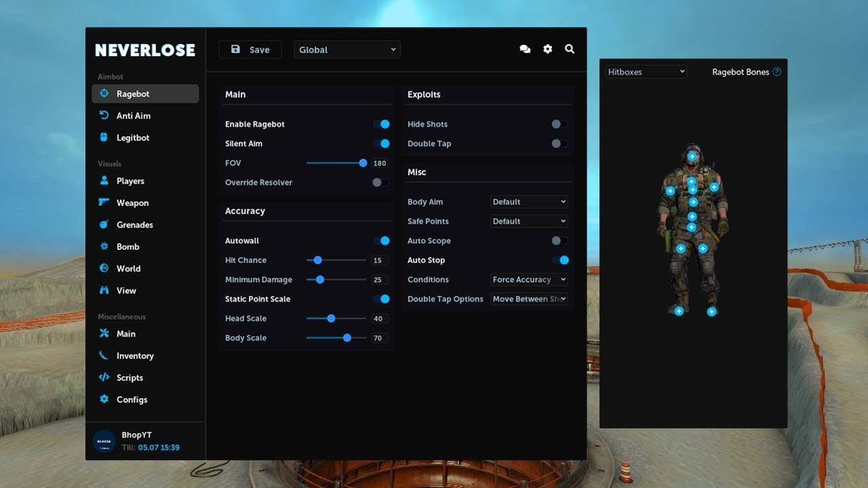Click the Anti Aim rotate icon
This screenshot has width=868, height=488.
(x=104, y=115)
